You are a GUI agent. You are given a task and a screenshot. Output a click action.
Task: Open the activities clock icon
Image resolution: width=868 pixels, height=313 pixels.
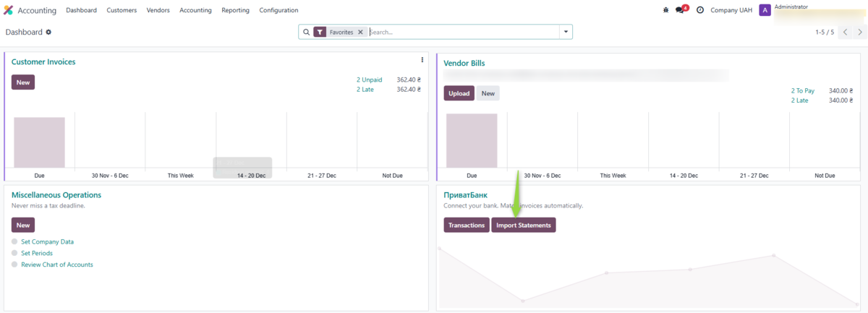click(x=699, y=10)
